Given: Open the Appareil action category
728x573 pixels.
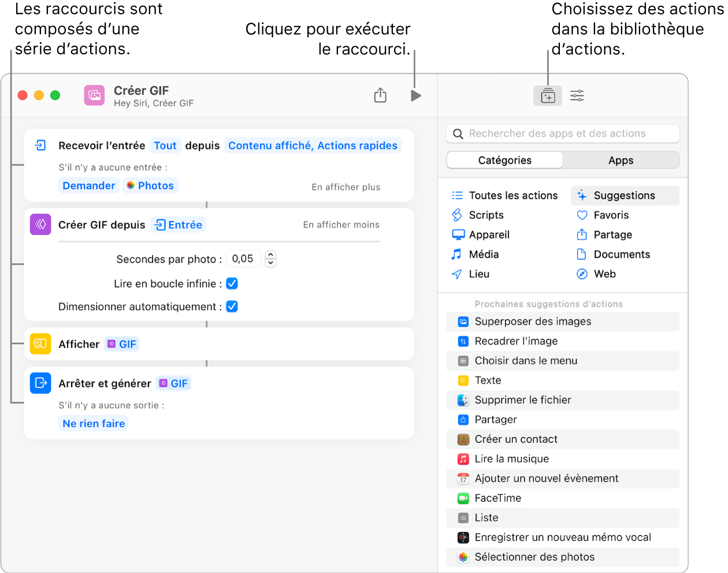Looking at the screenshot, I should tap(489, 235).
